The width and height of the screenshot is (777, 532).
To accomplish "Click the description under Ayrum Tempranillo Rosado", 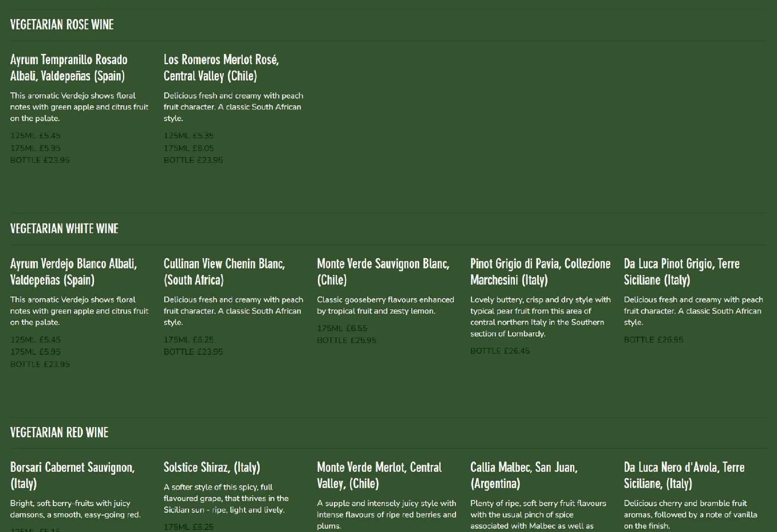I will coord(79,107).
